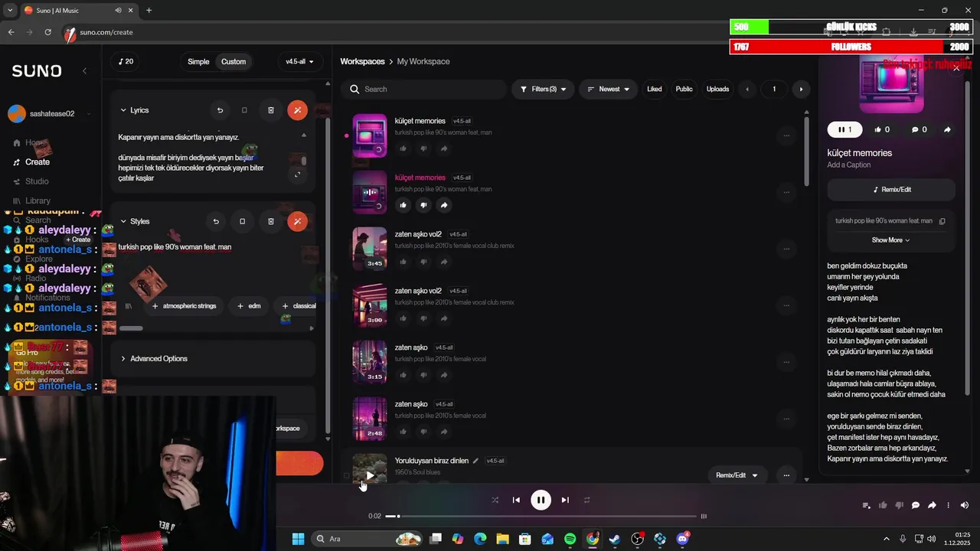Click the undo icon in Lyrics header
980x551 pixels.
[x=220, y=110]
